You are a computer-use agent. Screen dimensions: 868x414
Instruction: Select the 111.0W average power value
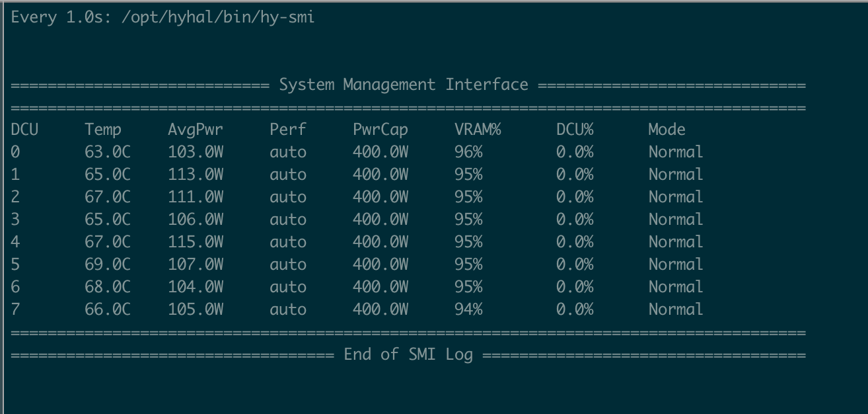point(196,197)
